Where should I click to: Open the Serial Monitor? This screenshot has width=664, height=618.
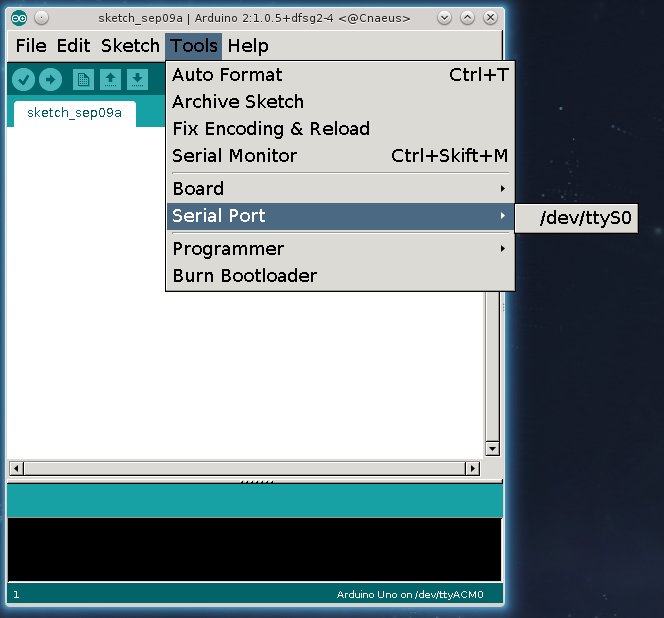(340, 156)
